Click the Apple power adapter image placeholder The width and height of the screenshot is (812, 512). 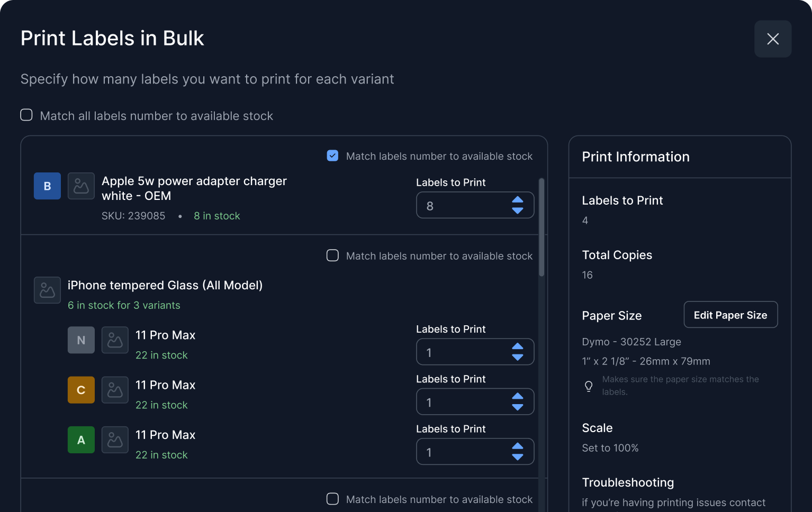click(81, 186)
